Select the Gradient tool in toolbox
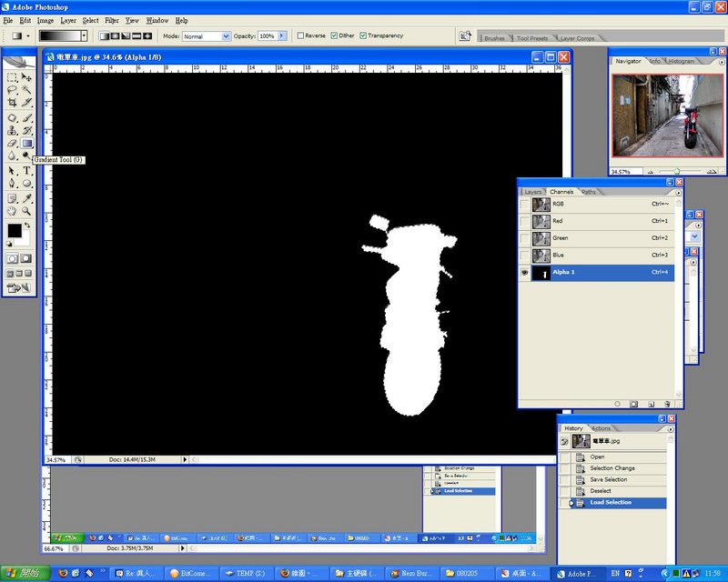Image resolution: width=728 pixels, height=582 pixels. point(26,143)
